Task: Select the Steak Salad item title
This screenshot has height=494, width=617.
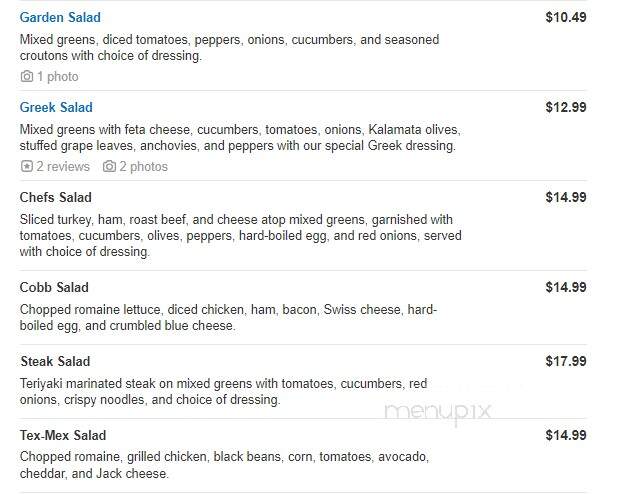Action: [x=55, y=361]
